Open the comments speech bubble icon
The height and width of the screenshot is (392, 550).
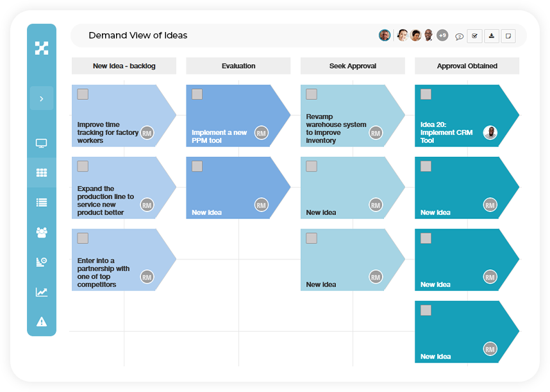pos(459,36)
